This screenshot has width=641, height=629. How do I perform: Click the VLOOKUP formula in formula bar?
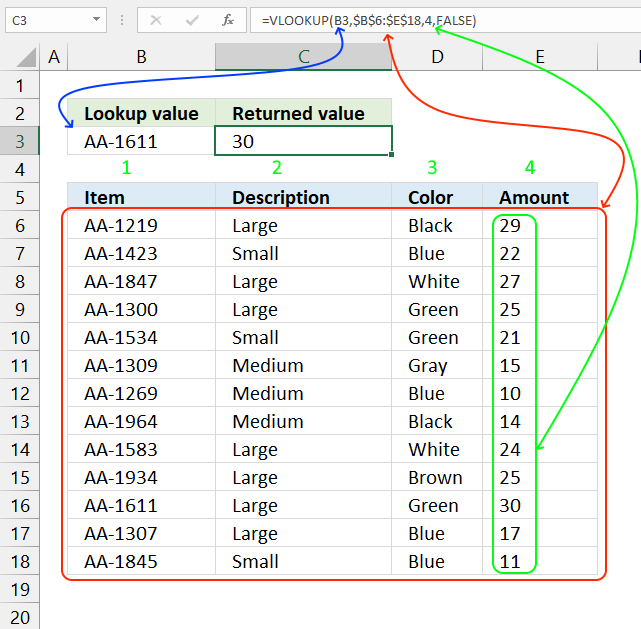coord(369,20)
